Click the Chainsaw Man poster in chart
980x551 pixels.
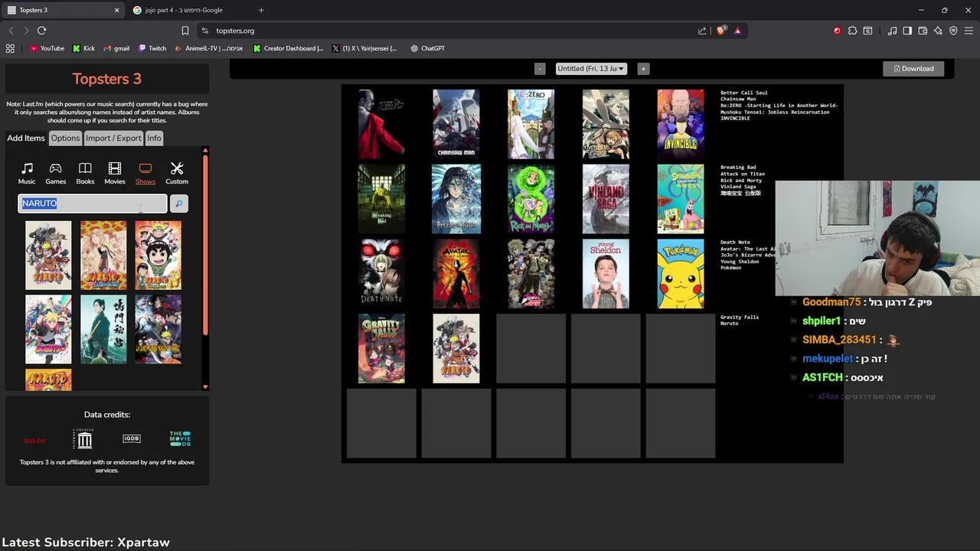[x=456, y=124]
